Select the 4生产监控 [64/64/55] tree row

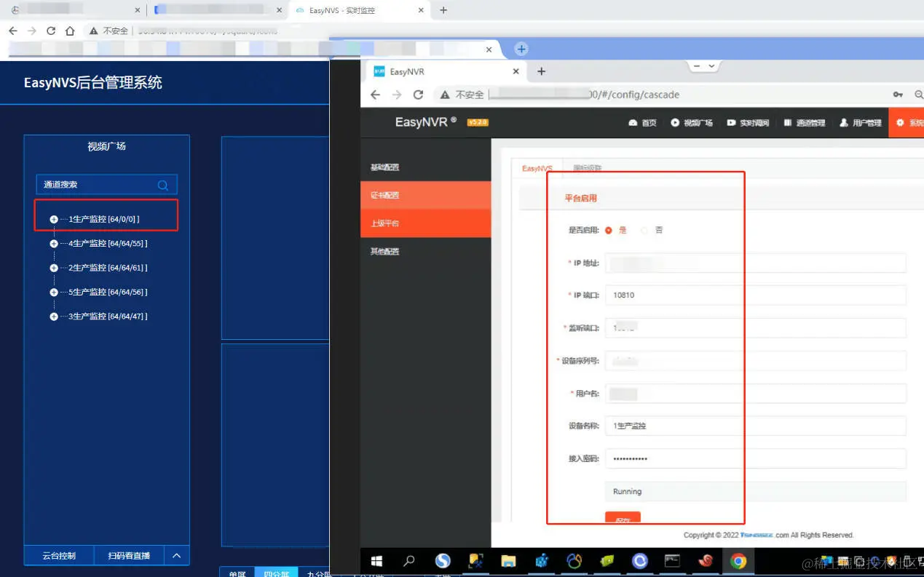[x=108, y=244]
